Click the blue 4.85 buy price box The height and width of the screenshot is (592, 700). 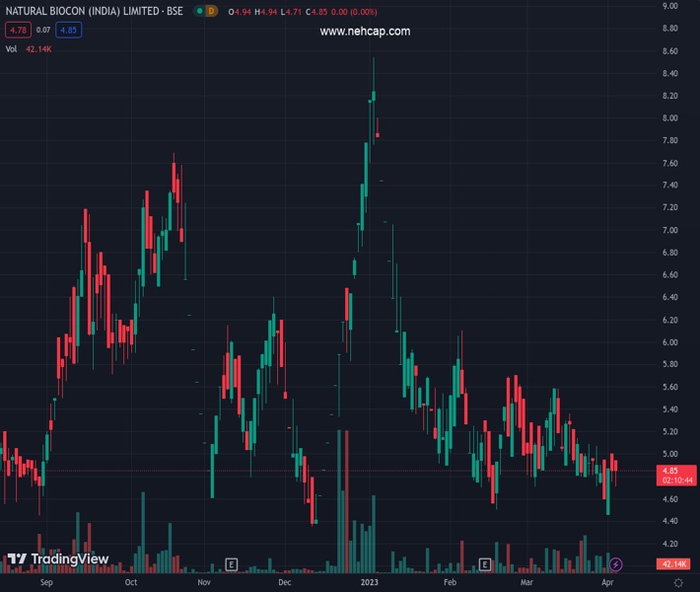69,30
